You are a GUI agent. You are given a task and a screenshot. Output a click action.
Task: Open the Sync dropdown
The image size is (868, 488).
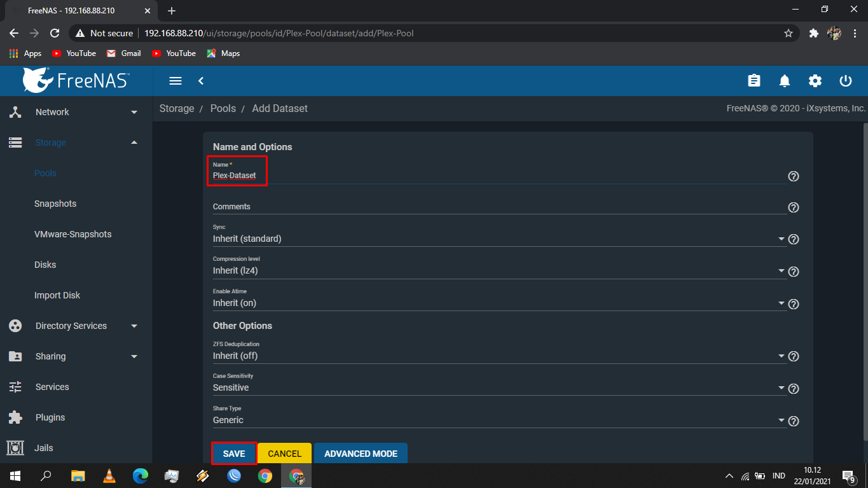pyautogui.click(x=496, y=239)
